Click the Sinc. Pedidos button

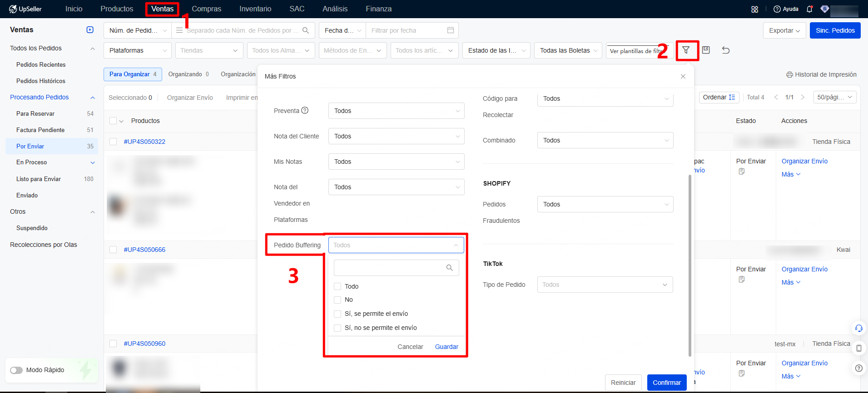pos(835,30)
